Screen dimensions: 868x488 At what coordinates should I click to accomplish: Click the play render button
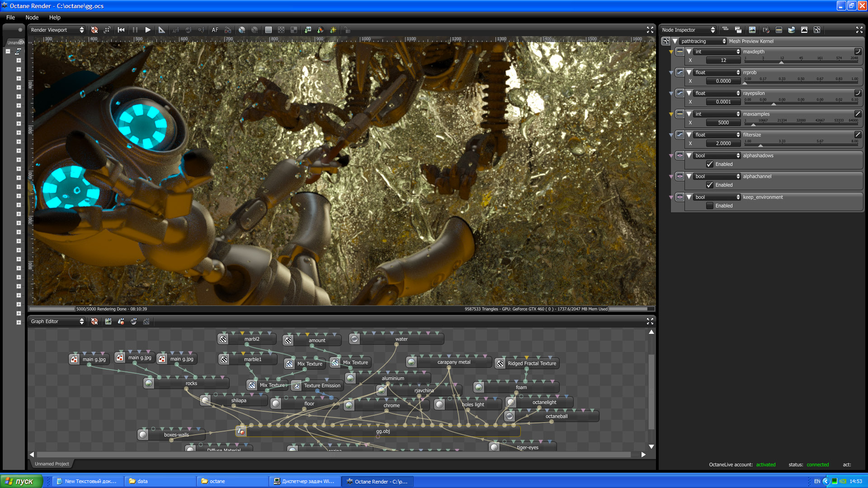[x=148, y=30]
